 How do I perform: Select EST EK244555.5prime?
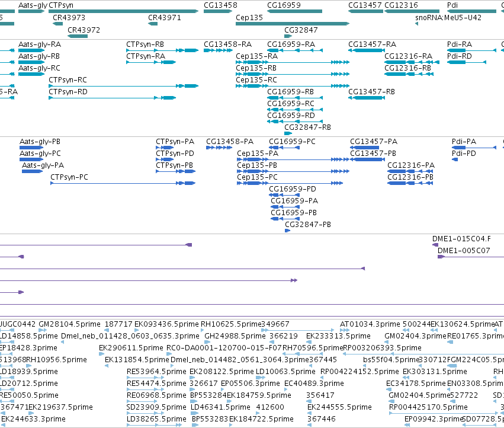tap(339, 407)
